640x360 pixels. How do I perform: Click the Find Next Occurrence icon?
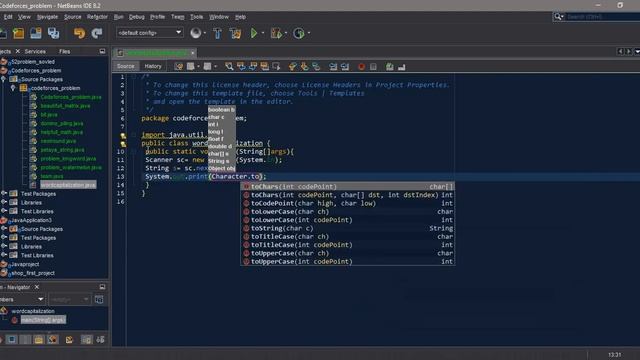(253, 66)
